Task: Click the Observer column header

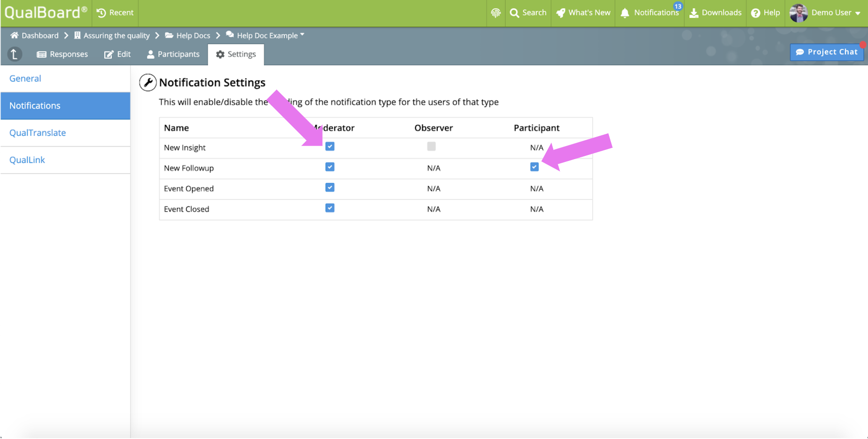Action: click(434, 128)
